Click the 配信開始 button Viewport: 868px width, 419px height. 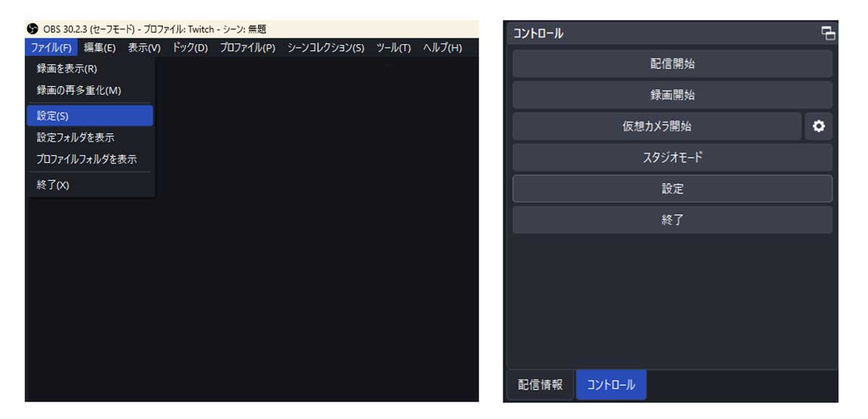(x=672, y=64)
